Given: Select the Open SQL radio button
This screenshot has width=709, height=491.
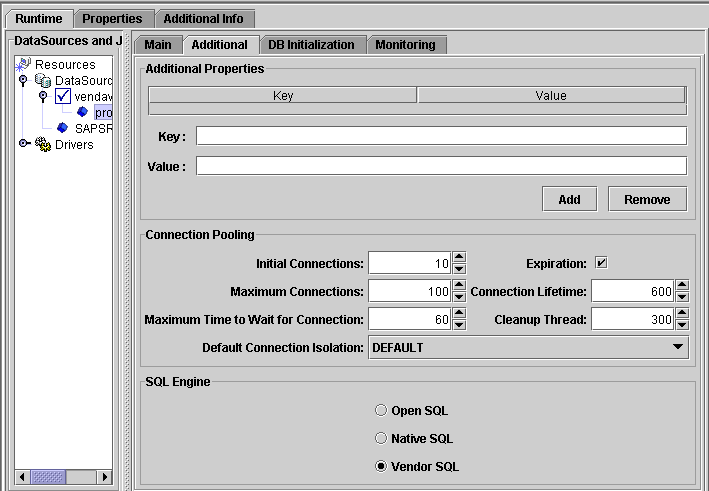Looking at the screenshot, I should pyautogui.click(x=380, y=411).
